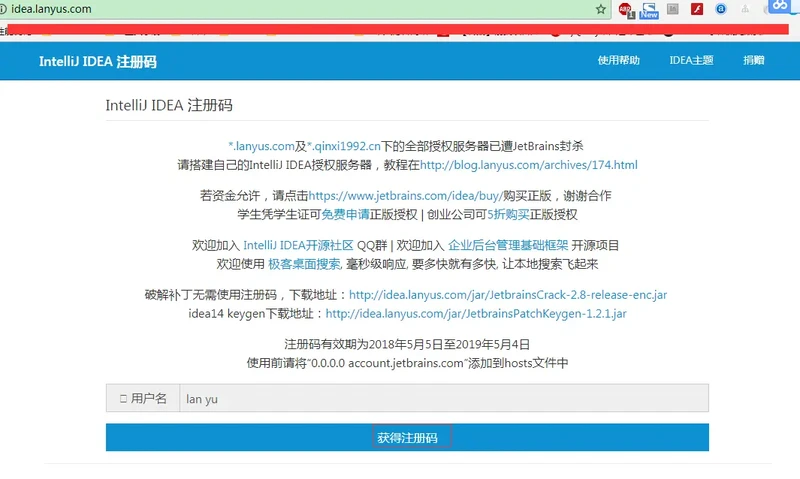Image resolution: width=800 pixels, height=479 pixels.
Task: Click the blue circular 'a' extension icon
Action: (721, 9)
